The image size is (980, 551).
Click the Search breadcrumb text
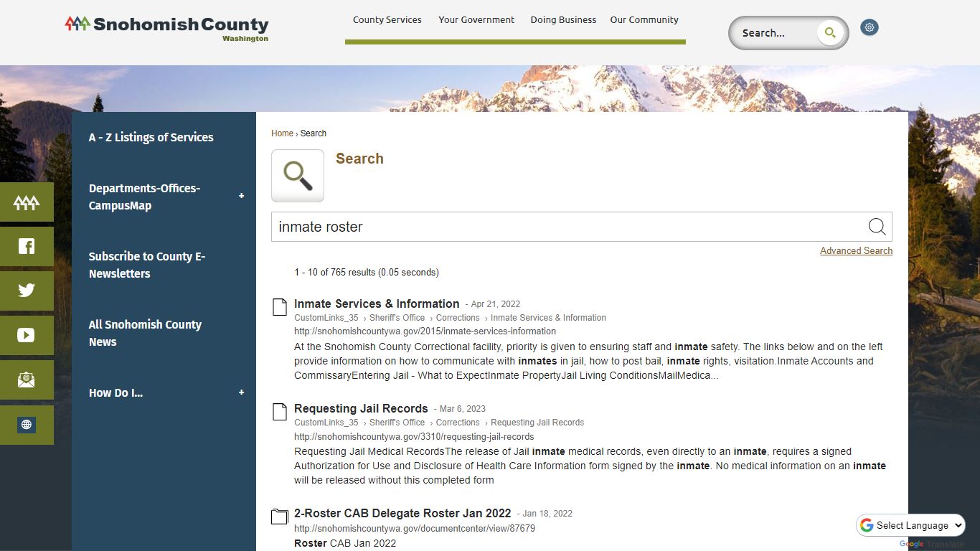click(314, 133)
